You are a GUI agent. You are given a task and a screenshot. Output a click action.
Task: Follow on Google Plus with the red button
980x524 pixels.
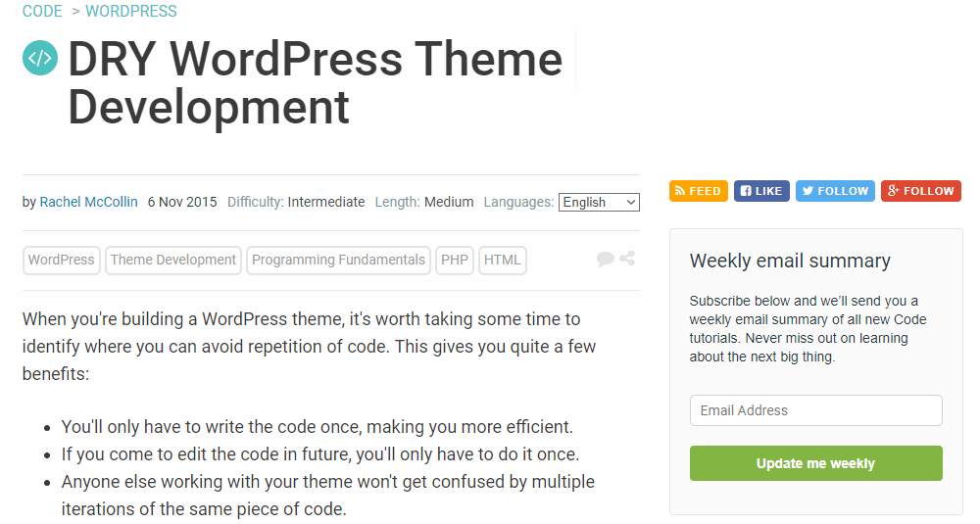click(x=920, y=191)
